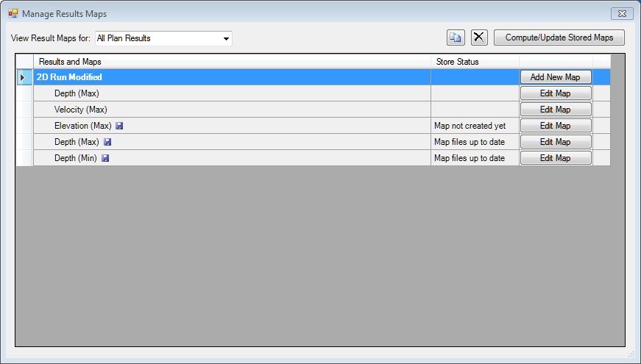Select the Velocity (Max) row
641x364 pixels.
click(x=81, y=110)
